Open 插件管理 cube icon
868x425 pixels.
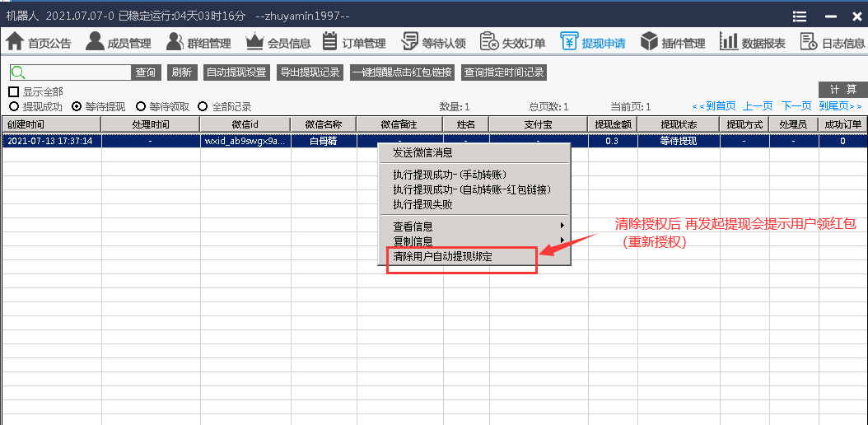click(650, 42)
